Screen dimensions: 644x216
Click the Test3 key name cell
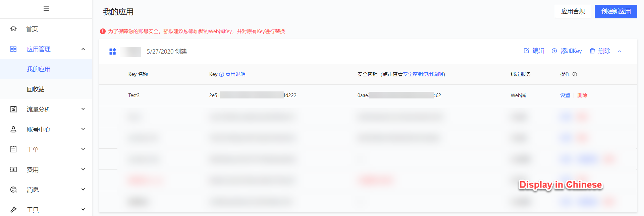134,95
